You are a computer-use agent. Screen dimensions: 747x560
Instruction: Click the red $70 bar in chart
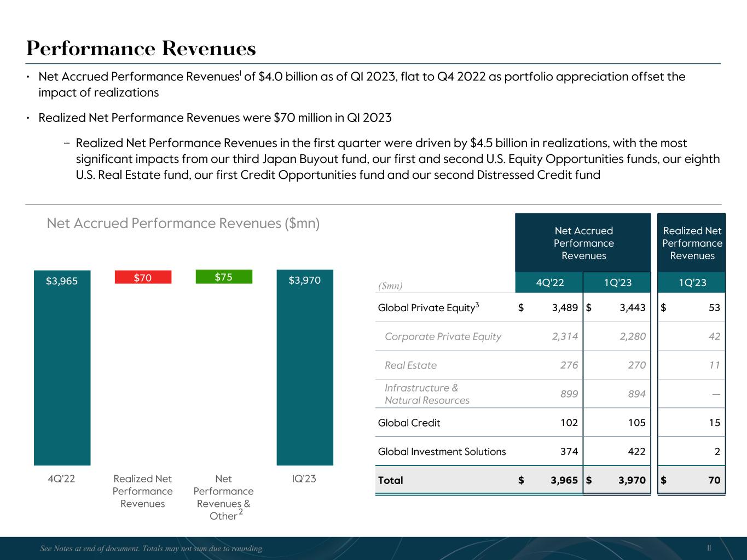pyautogui.click(x=143, y=277)
